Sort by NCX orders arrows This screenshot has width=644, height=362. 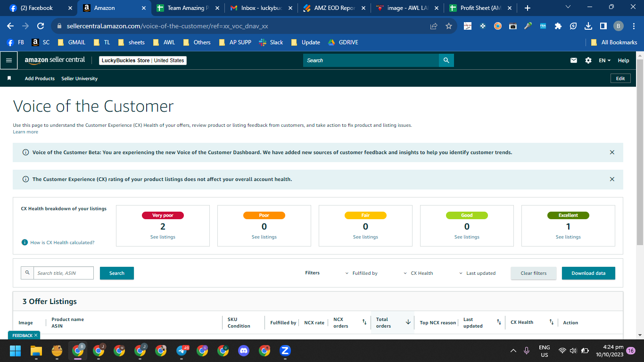coord(364,322)
